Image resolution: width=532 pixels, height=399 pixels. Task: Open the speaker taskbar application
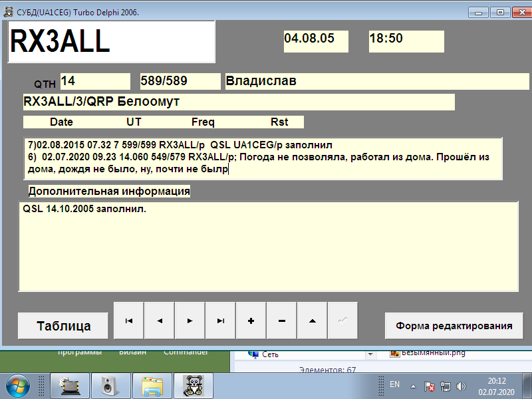coord(111,386)
